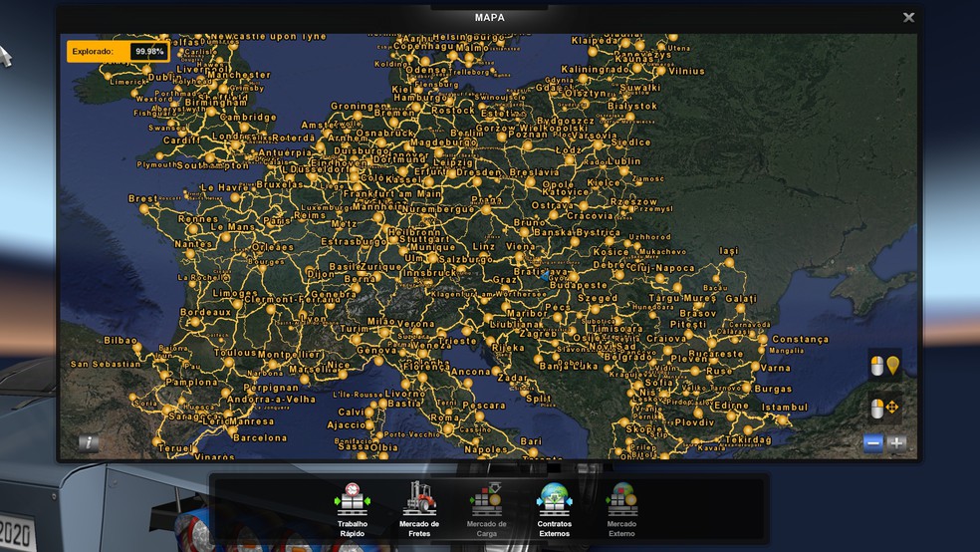Click the Istambul city marker
This screenshot has width=980, height=552.
tap(784, 408)
